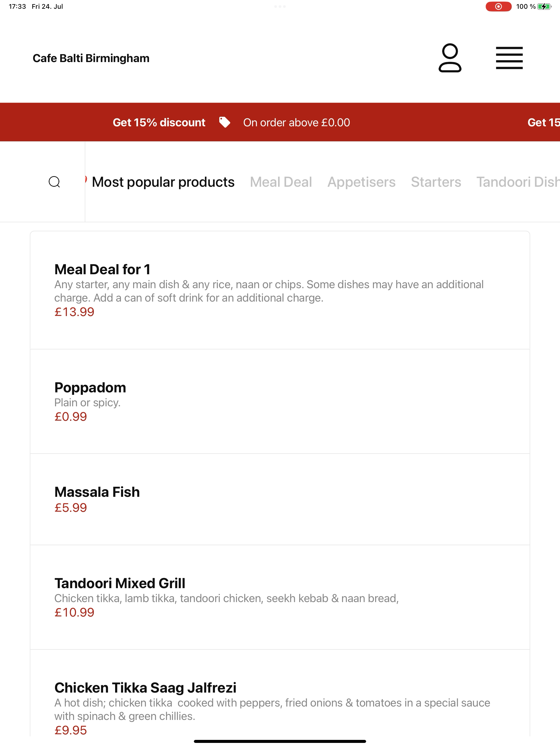This screenshot has width=560, height=747.
Task: Open the hamburger menu
Action: pyautogui.click(x=509, y=58)
